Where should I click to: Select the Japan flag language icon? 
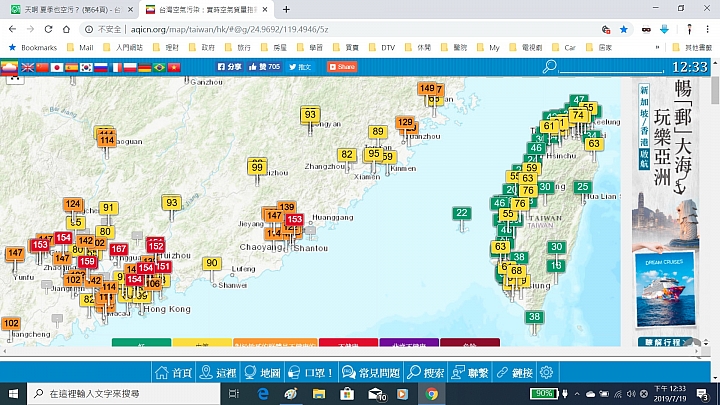pyautogui.click(x=57, y=67)
